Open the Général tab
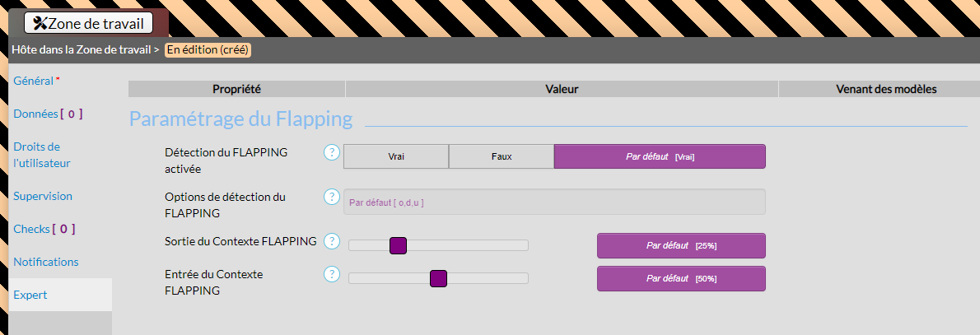 pos(34,81)
